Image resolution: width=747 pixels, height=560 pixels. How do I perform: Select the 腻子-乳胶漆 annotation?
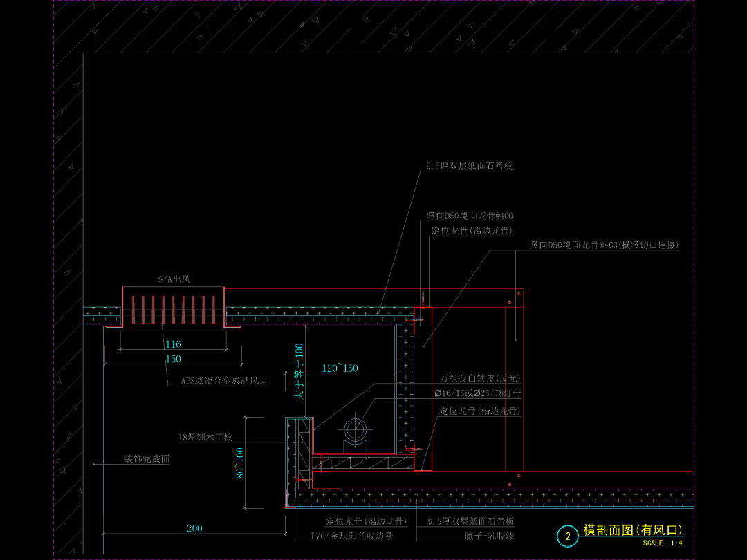489,536
